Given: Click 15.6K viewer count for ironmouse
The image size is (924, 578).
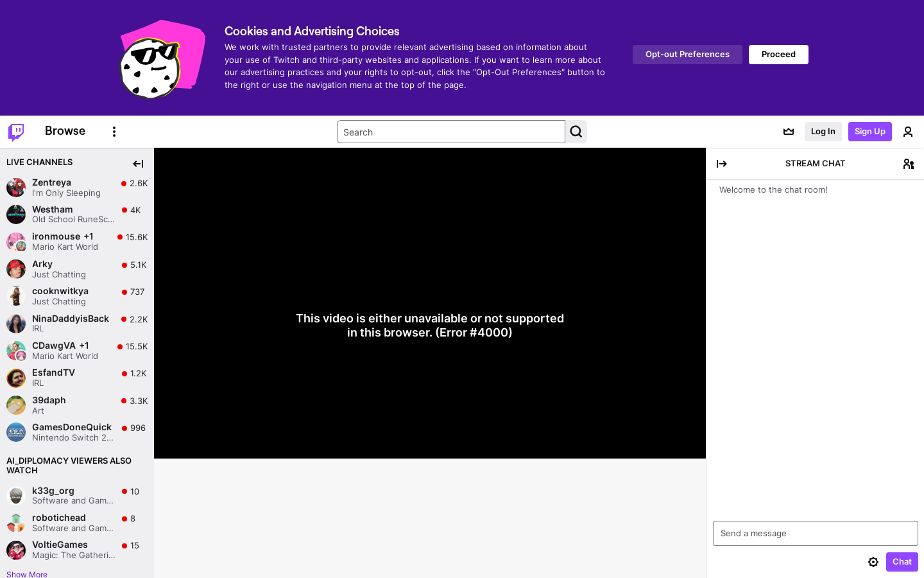Looking at the screenshot, I should click(x=137, y=237).
